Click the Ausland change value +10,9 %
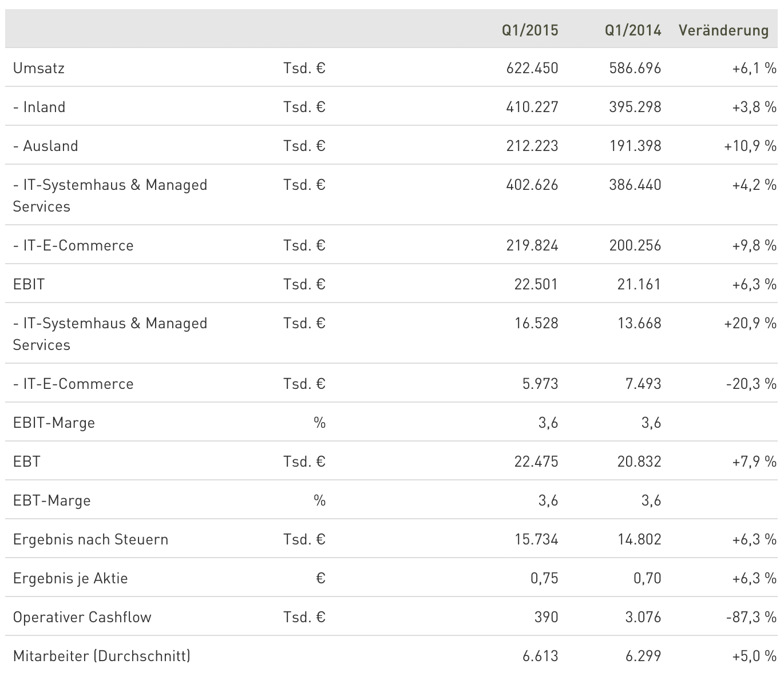Image resolution: width=784 pixels, height=676 pixels. click(x=750, y=146)
